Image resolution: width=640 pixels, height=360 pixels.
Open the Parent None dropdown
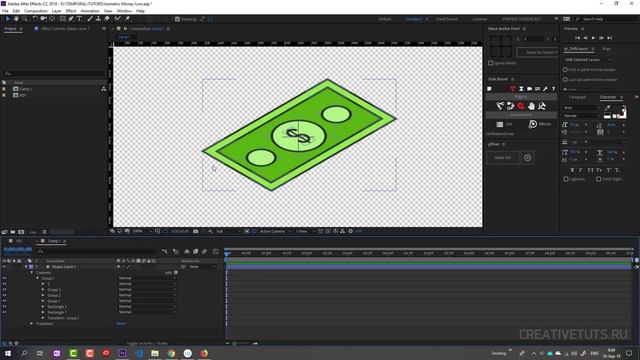(202, 267)
